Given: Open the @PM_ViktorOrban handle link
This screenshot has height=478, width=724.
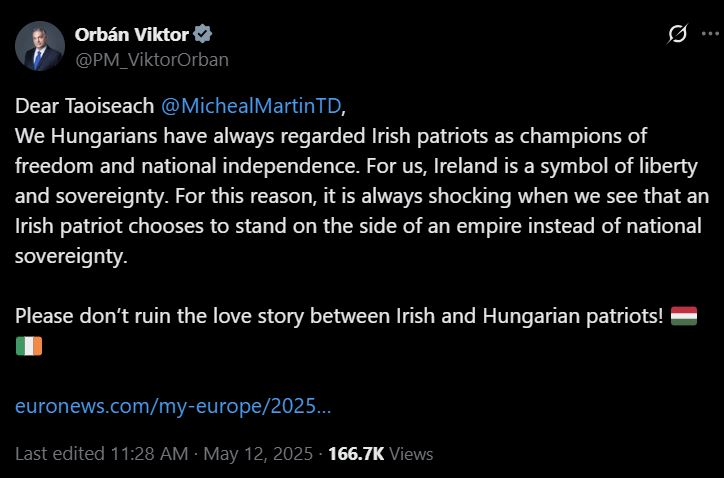Looking at the screenshot, I should (x=151, y=59).
